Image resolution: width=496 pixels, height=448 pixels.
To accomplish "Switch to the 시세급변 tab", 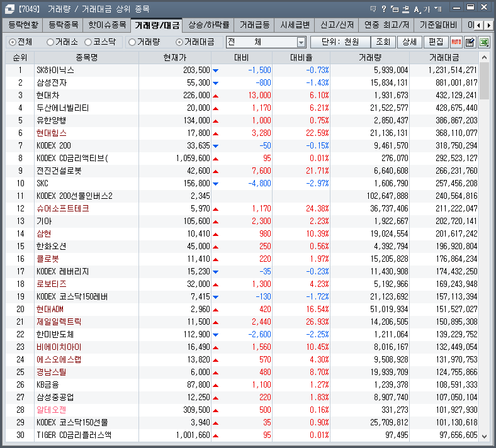I will 295,25.
